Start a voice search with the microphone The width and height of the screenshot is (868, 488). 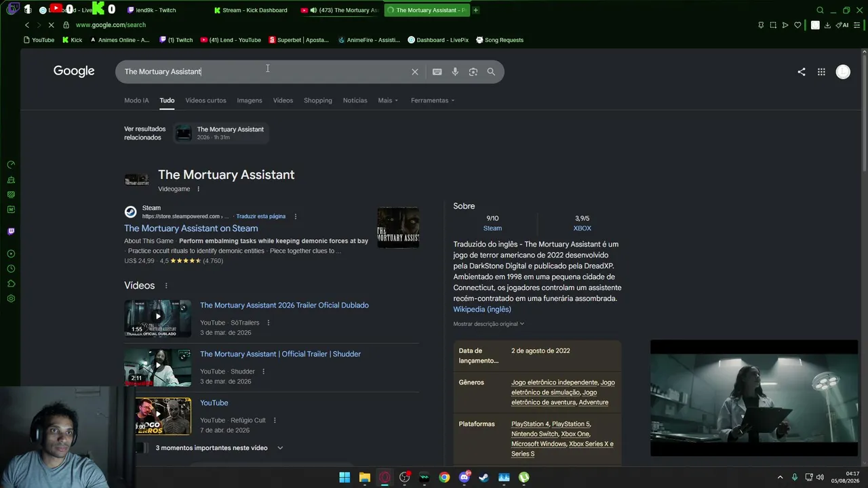pyautogui.click(x=455, y=72)
